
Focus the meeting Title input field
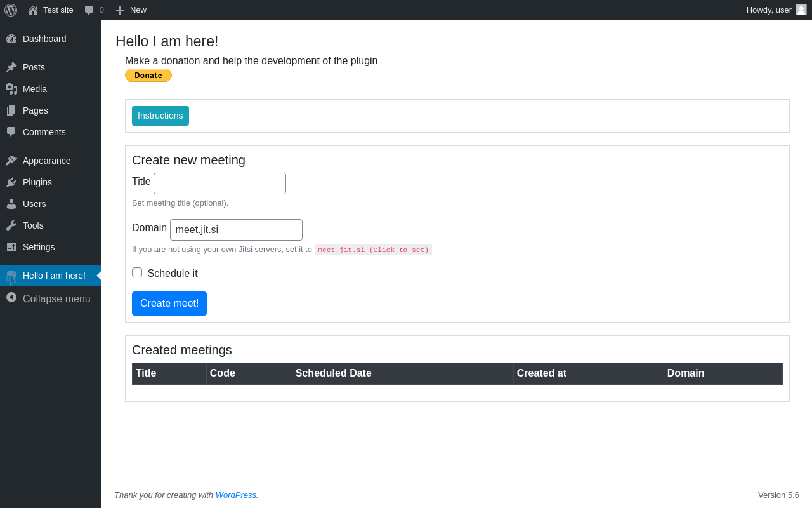coord(219,184)
